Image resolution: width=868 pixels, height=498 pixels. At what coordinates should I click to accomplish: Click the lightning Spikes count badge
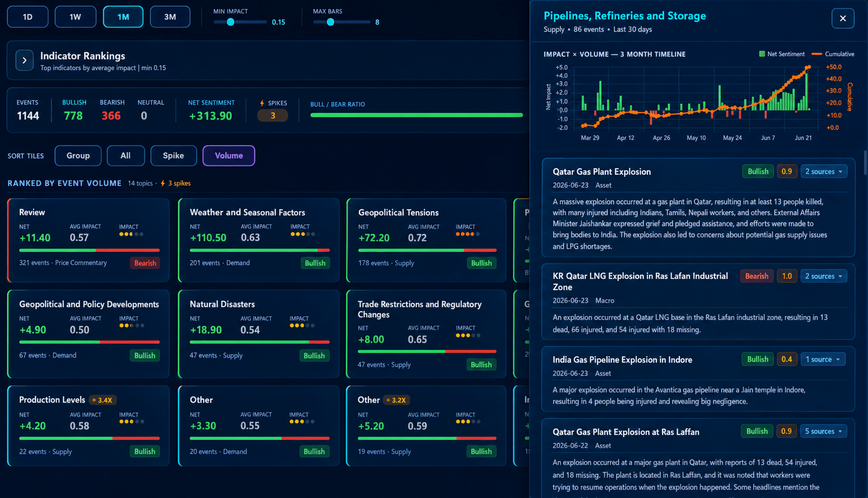click(273, 116)
